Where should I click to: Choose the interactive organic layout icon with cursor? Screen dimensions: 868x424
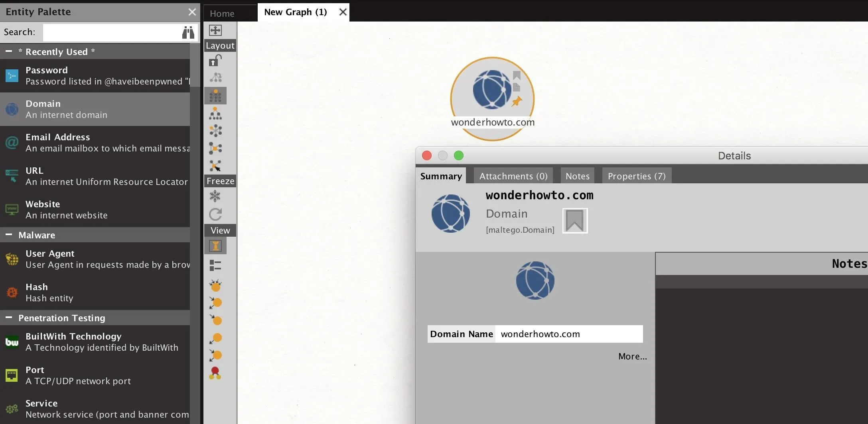click(215, 165)
